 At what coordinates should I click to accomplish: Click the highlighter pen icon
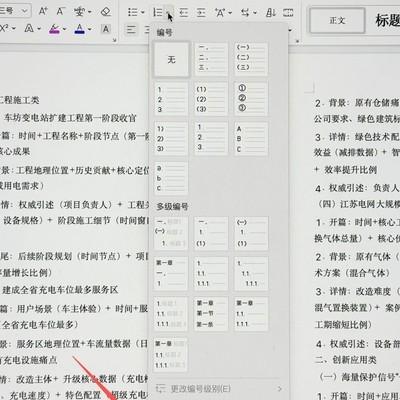(x=54, y=29)
